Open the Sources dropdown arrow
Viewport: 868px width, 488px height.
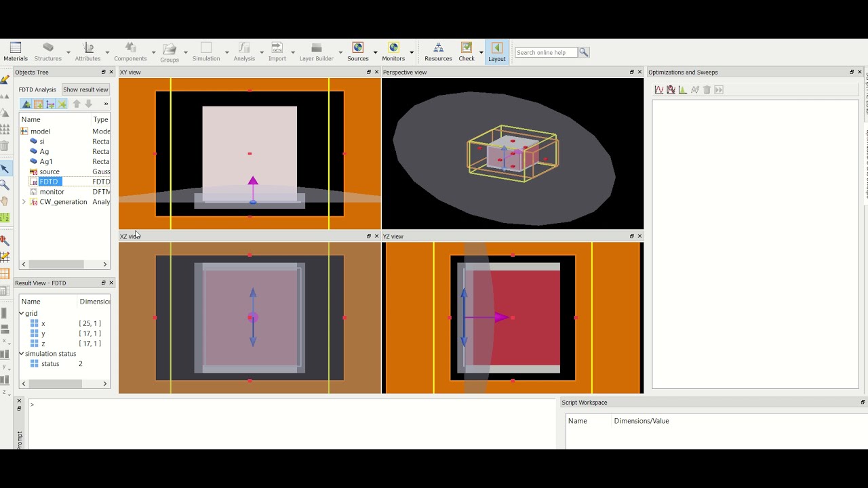pyautogui.click(x=375, y=52)
